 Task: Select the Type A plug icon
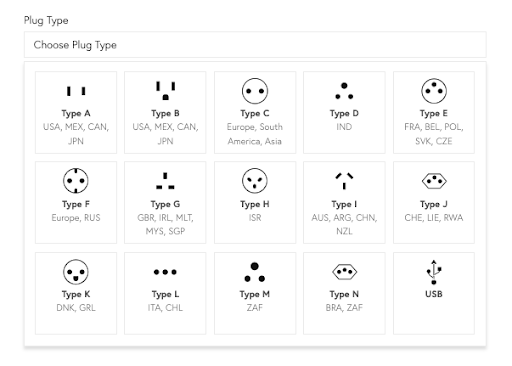point(76,91)
